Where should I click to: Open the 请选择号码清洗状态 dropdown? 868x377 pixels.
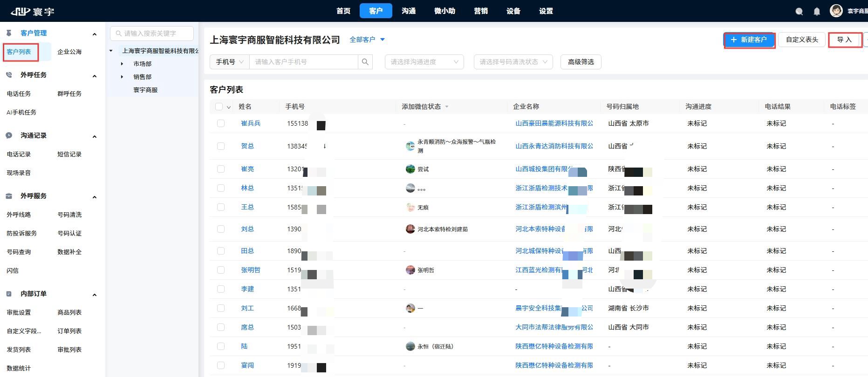[x=513, y=62]
